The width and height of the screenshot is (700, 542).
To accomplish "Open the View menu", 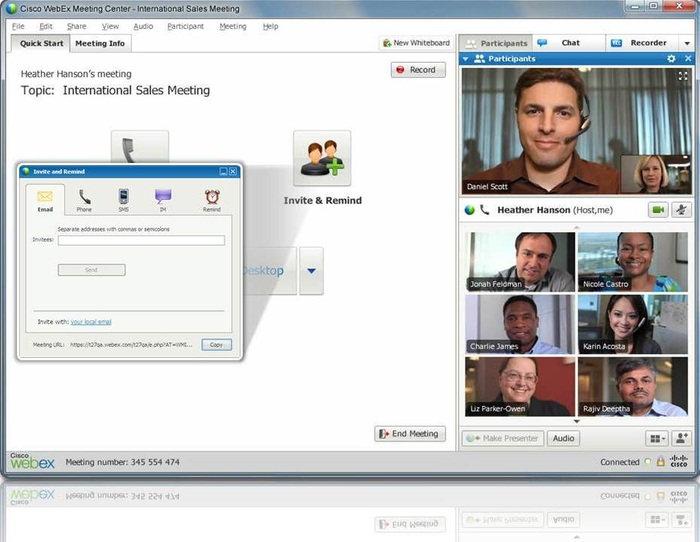I will pyautogui.click(x=110, y=26).
